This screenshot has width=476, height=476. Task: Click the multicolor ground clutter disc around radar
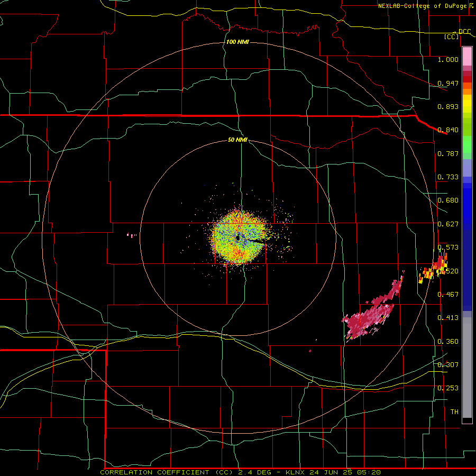(x=239, y=239)
